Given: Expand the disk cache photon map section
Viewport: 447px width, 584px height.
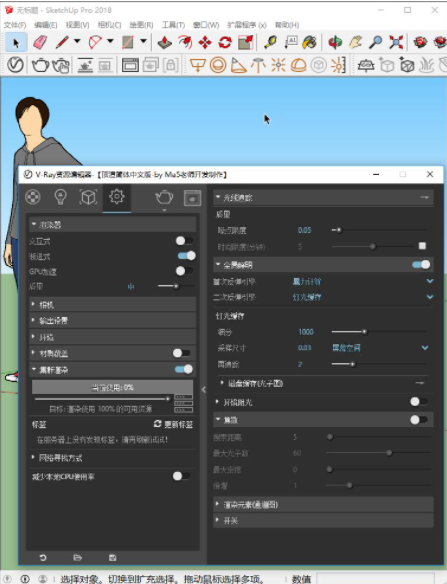Looking at the screenshot, I should [323, 383].
